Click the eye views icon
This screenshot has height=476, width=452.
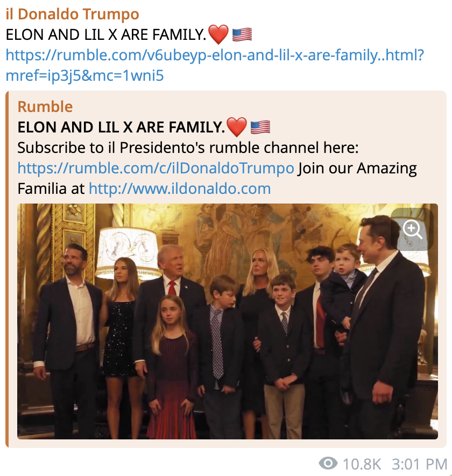(x=328, y=464)
